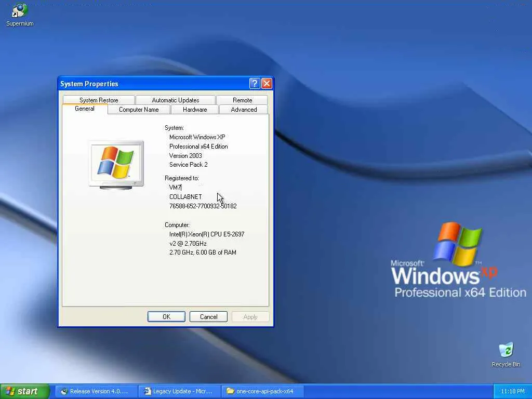Click the 2.70 GHz, 6.00 GB of RAM text
The image size is (532, 399).
point(203,252)
